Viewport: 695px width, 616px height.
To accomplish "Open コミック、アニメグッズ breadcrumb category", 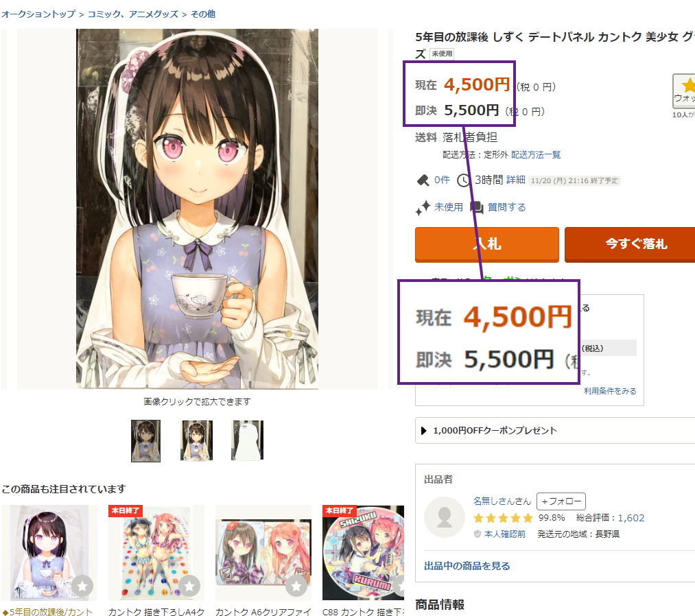I will [x=133, y=14].
